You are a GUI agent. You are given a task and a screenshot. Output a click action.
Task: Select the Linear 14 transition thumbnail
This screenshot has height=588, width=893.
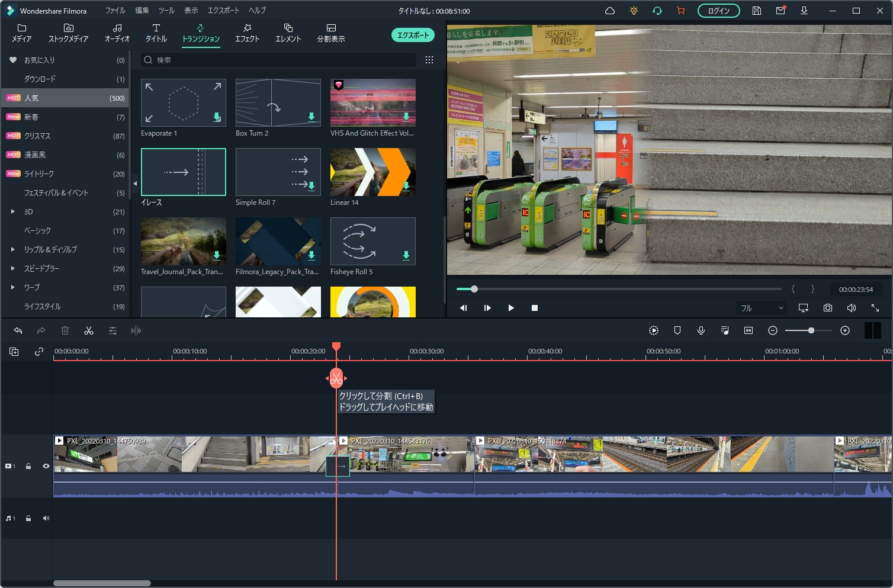(372, 172)
